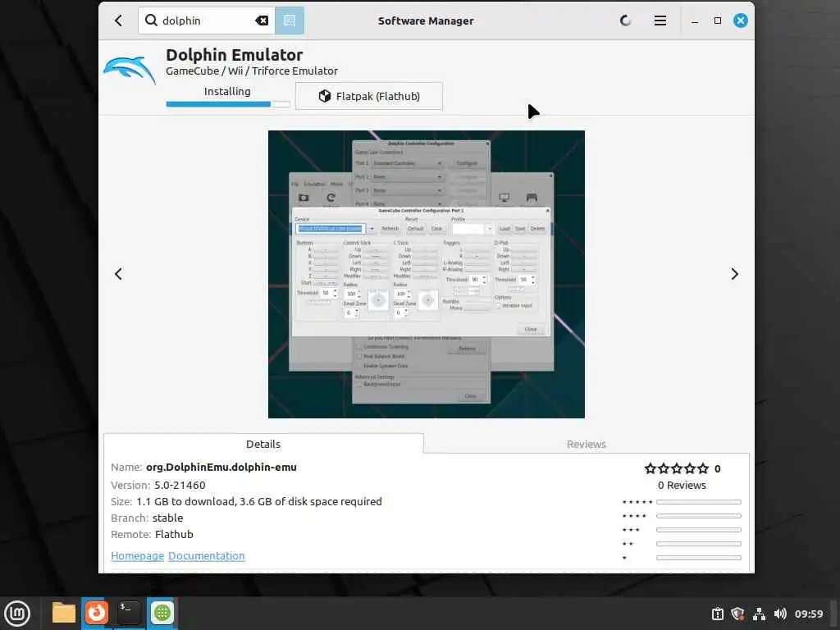Open the Dolphin screenshot preview
The height and width of the screenshot is (630, 840).
[427, 274]
